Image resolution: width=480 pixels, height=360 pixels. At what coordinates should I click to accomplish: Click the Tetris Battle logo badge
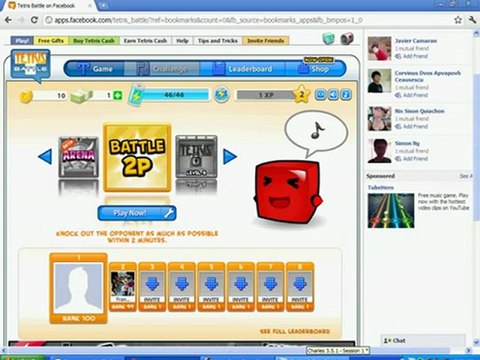tap(30, 65)
